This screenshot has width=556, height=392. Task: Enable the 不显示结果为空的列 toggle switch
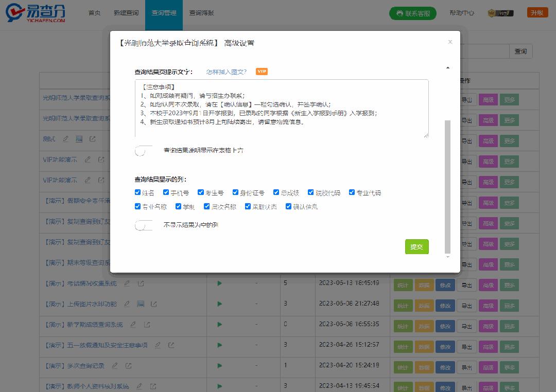pyautogui.click(x=144, y=225)
